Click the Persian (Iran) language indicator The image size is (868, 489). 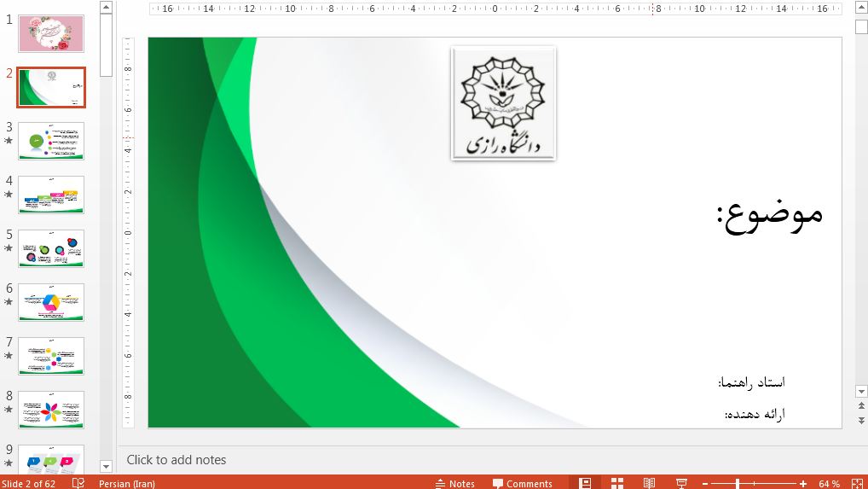click(127, 484)
